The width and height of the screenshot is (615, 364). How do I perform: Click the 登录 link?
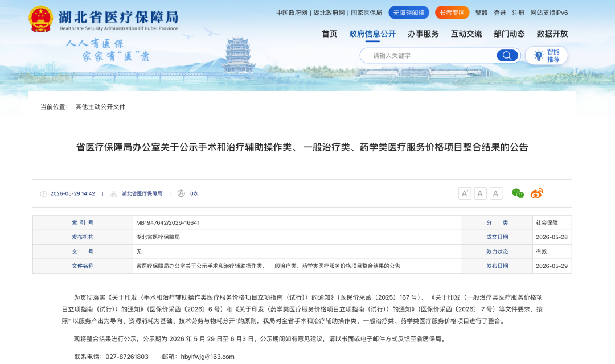coord(500,13)
